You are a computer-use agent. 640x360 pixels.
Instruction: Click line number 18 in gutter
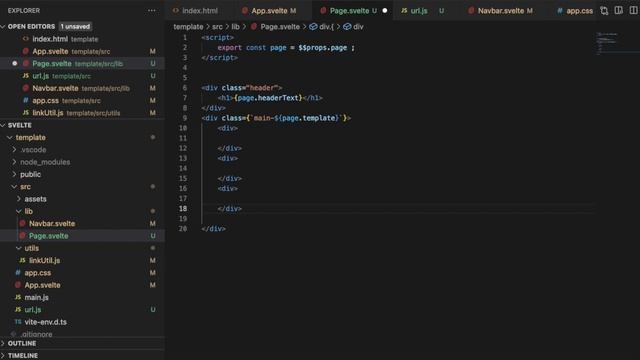[183, 209]
